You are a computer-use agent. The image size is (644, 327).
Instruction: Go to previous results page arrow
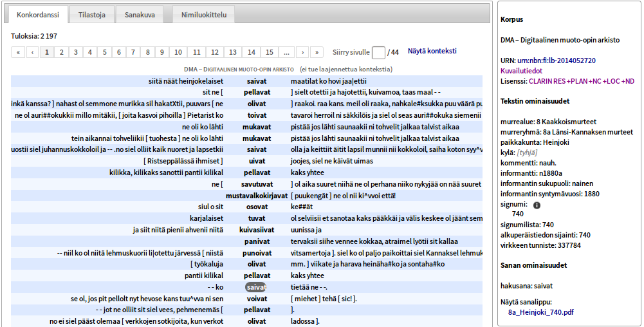32,52
